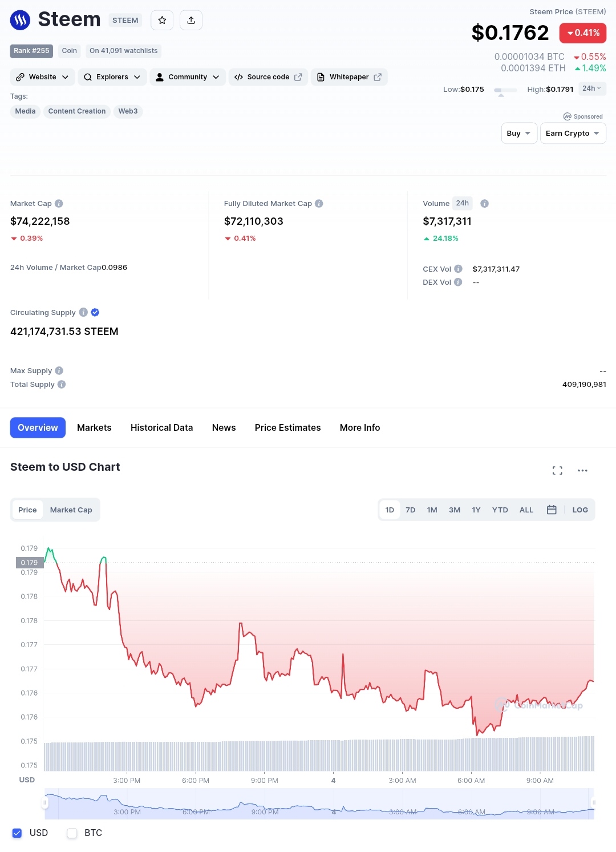
Task: Select 3M chart range
Action: pos(455,510)
